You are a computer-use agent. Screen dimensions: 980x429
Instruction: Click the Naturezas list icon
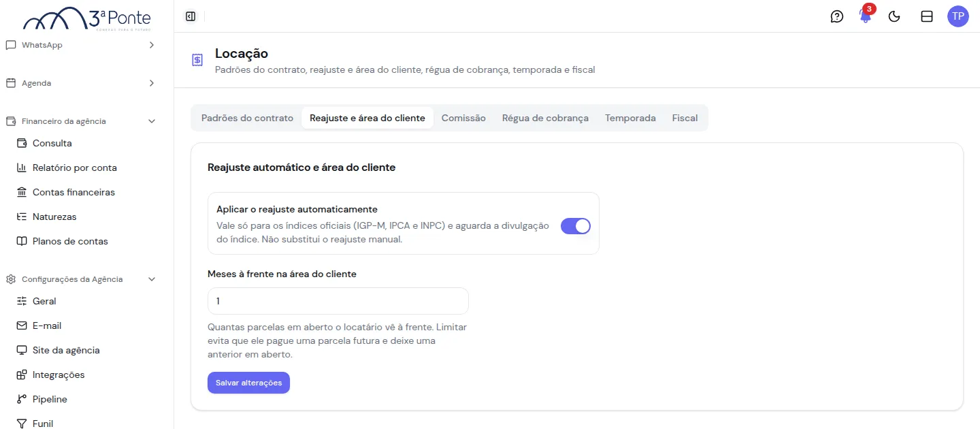click(x=22, y=217)
